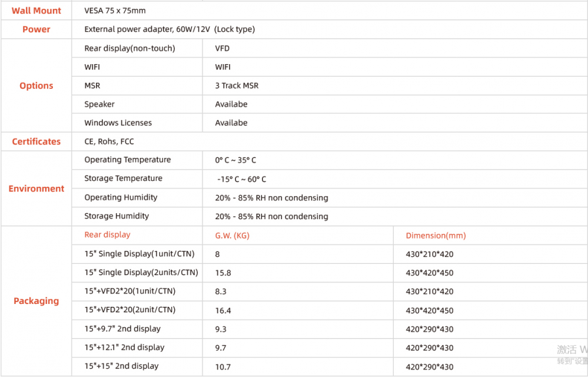Click the 3 Track MSR cell
588x377 pixels.
point(237,85)
